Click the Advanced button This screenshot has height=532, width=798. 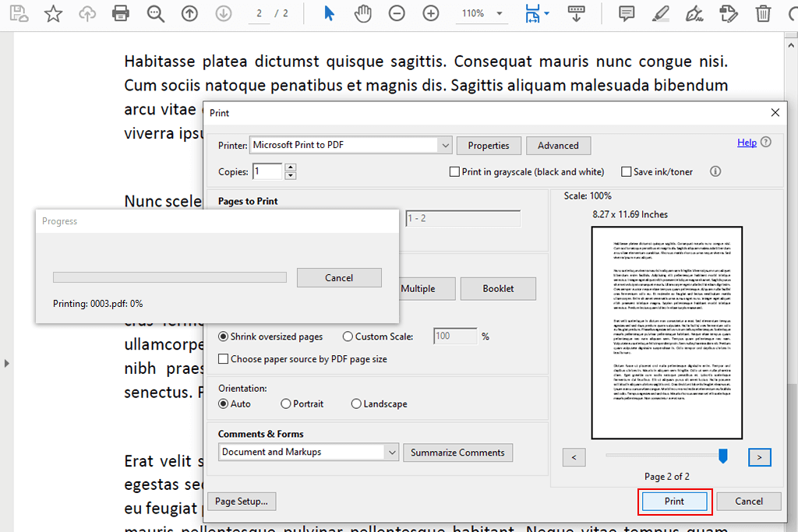[x=558, y=146]
